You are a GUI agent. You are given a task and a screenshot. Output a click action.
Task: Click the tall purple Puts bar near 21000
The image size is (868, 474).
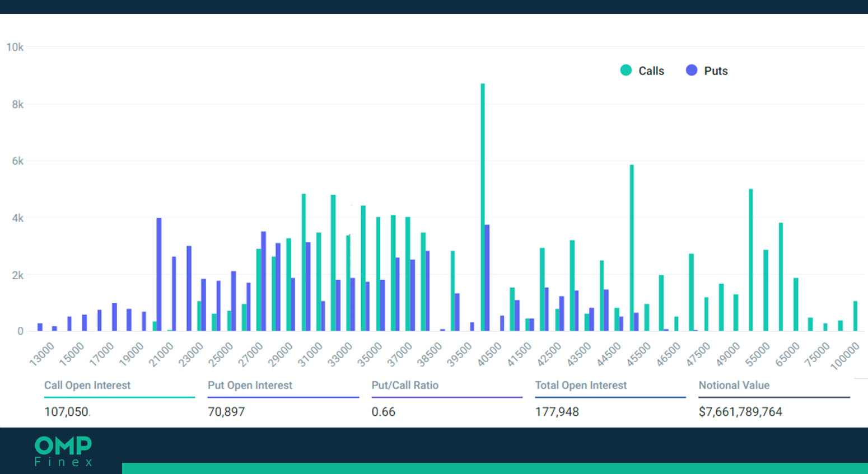point(159,274)
